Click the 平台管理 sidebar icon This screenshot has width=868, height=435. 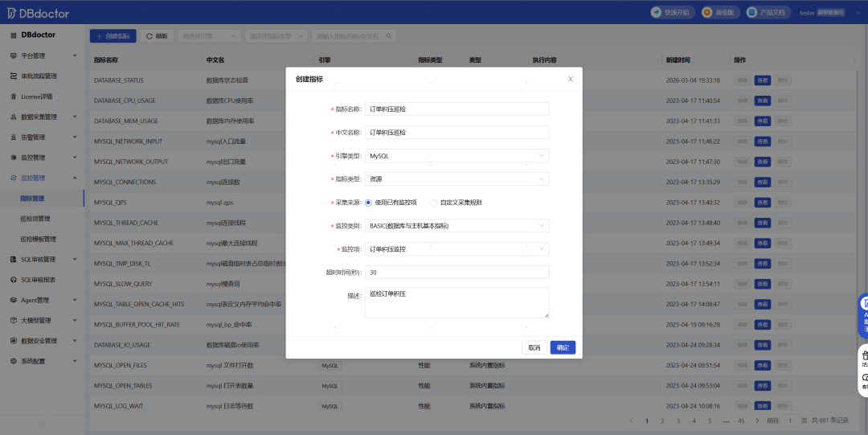click(x=14, y=55)
